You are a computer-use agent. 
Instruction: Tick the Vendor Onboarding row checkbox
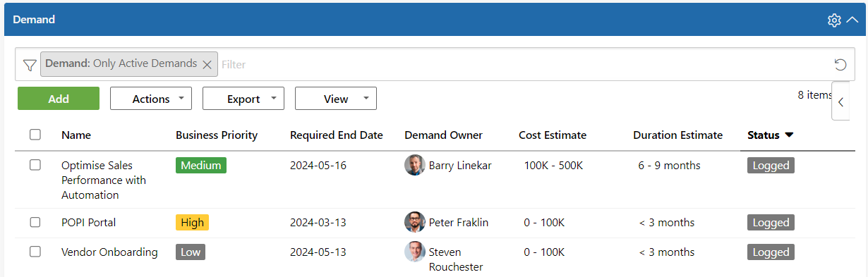35,252
